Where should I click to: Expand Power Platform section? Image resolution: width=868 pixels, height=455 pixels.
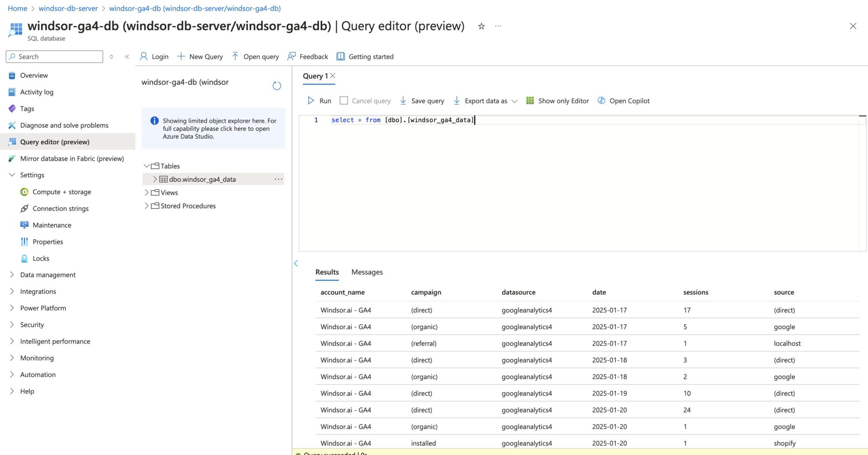12,308
